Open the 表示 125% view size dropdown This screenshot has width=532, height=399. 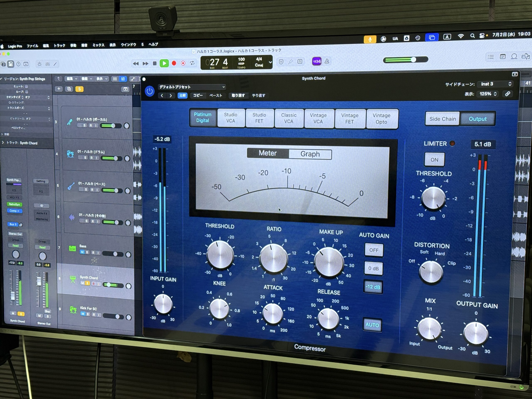click(x=488, y=94)
